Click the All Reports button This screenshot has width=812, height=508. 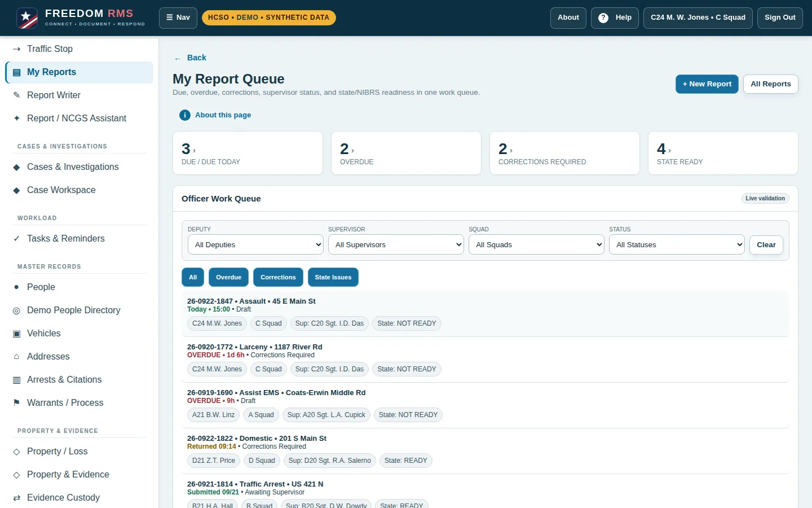[x=771, y=84]
